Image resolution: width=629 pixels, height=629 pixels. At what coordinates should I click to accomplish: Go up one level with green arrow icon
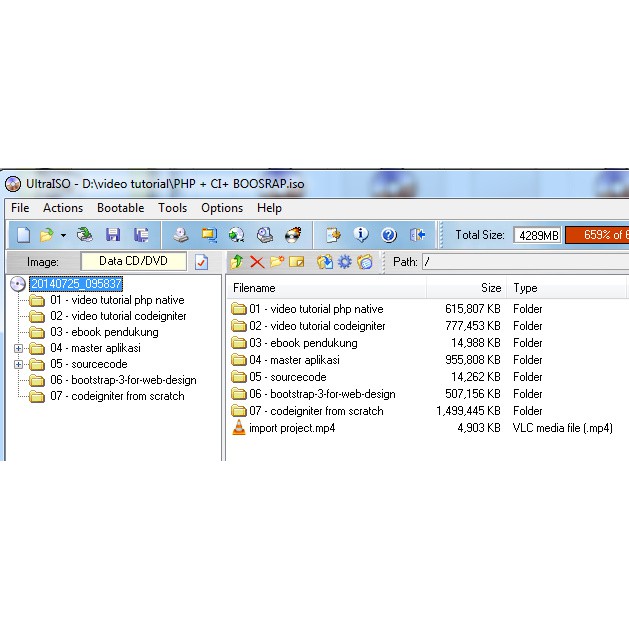click(237, 262)
